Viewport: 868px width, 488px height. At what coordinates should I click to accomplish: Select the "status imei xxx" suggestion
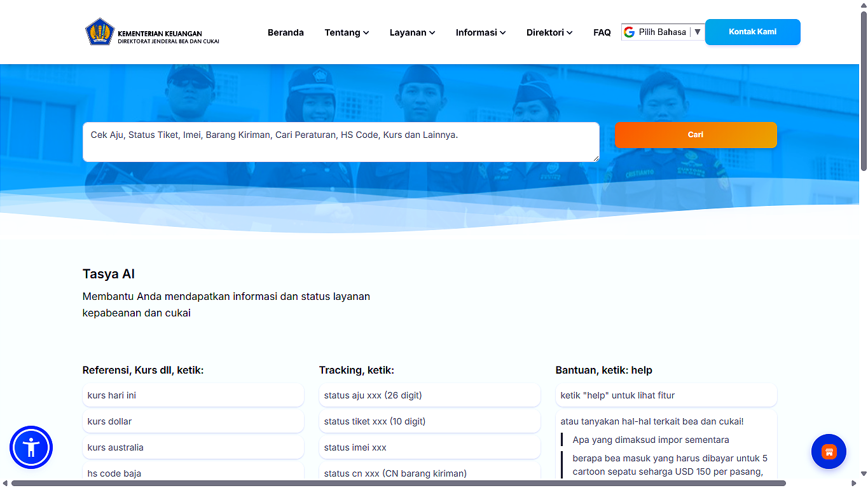[429, 447]
